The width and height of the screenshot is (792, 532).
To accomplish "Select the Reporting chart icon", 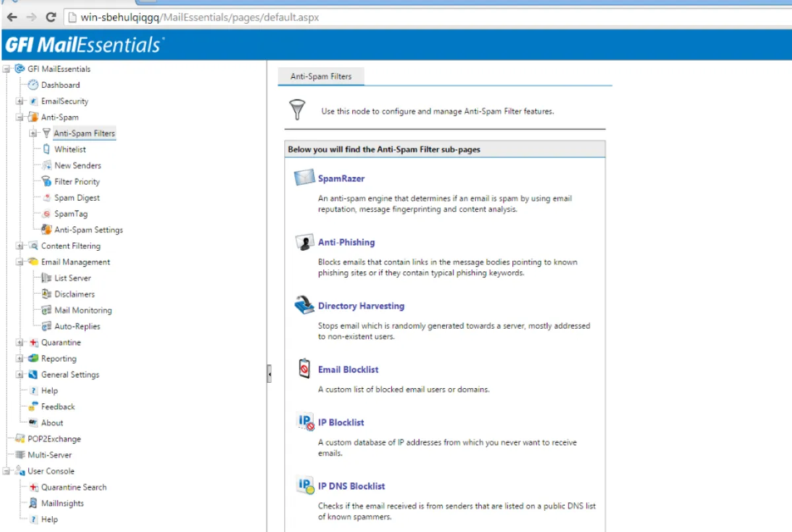I will pos(34,358).
